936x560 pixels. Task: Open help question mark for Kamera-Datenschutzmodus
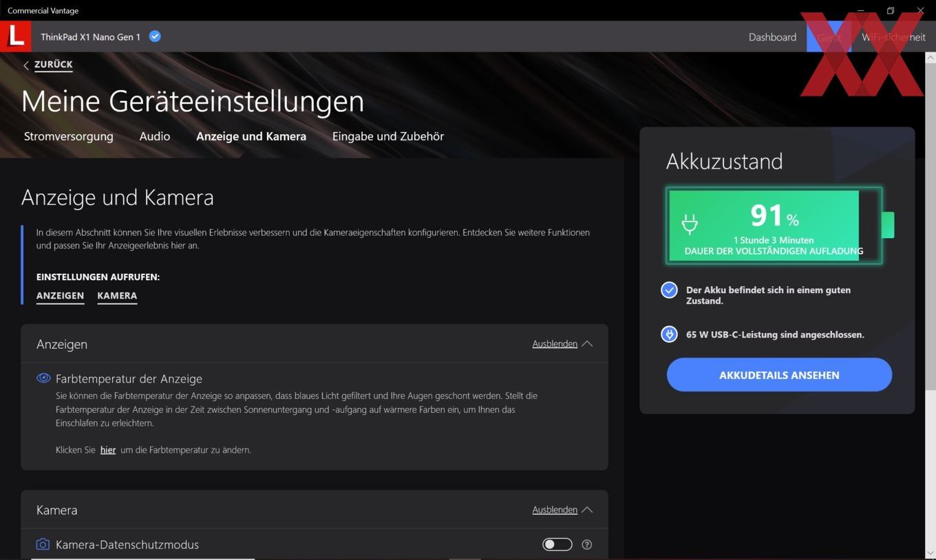point(586,544)
